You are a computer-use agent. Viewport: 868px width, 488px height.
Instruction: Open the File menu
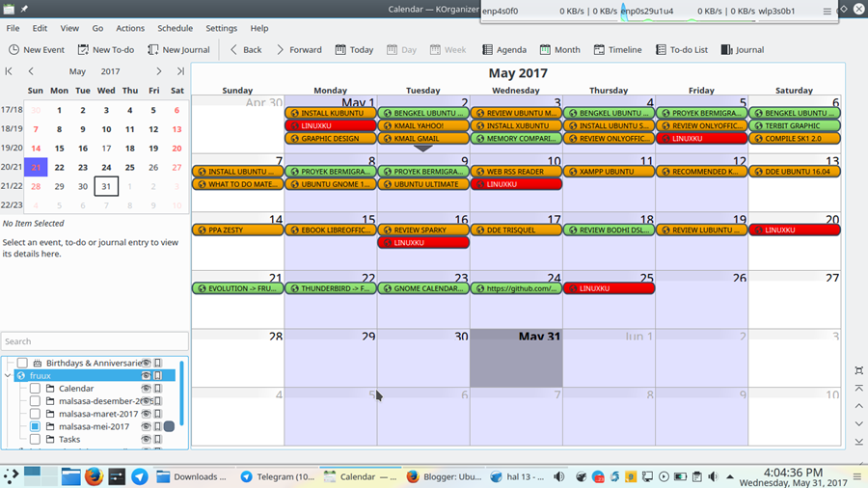[x=13, y=28]
